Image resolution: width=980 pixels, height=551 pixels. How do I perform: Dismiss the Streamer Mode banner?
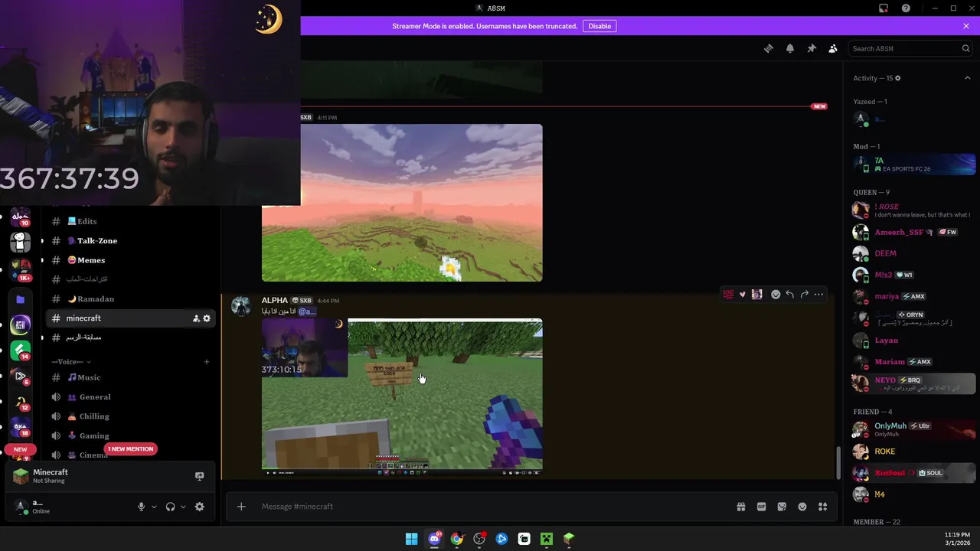click(966, 26)
